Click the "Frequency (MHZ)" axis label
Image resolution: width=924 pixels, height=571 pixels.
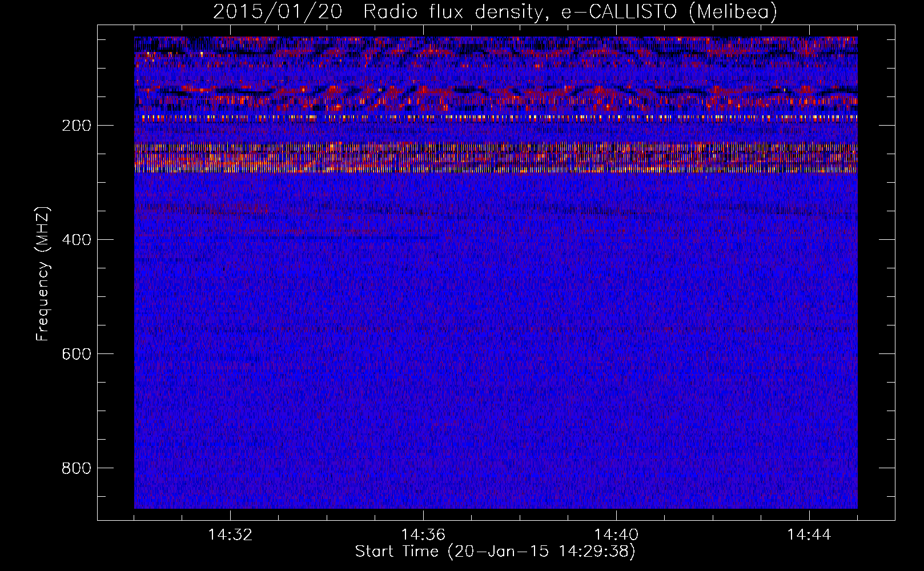(43, 274)
